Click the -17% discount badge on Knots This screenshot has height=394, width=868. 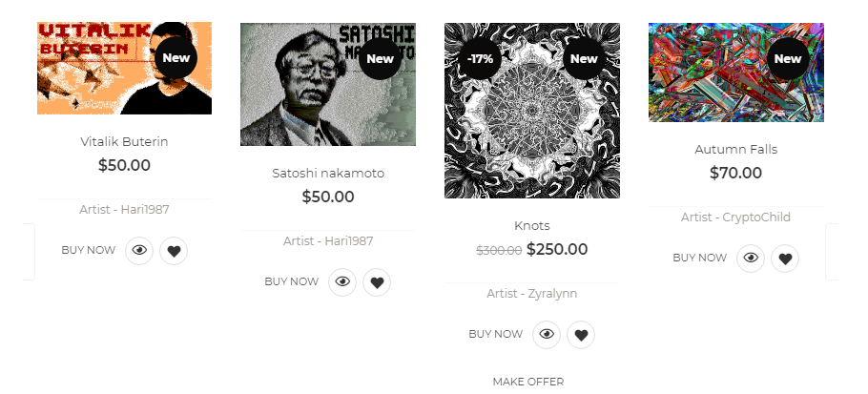tap(480, 58)
